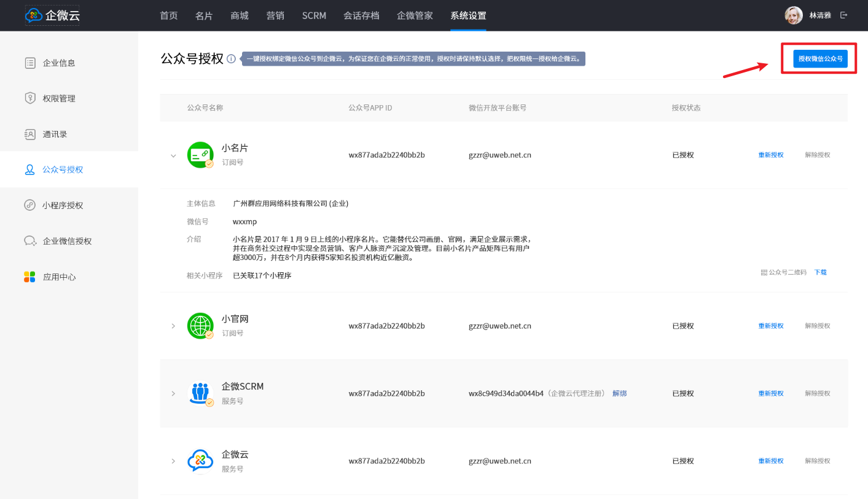The image size is (868, 499).
Task: Open 企业微信授权 in the sidebar
Action: click(x=67, y=241)
